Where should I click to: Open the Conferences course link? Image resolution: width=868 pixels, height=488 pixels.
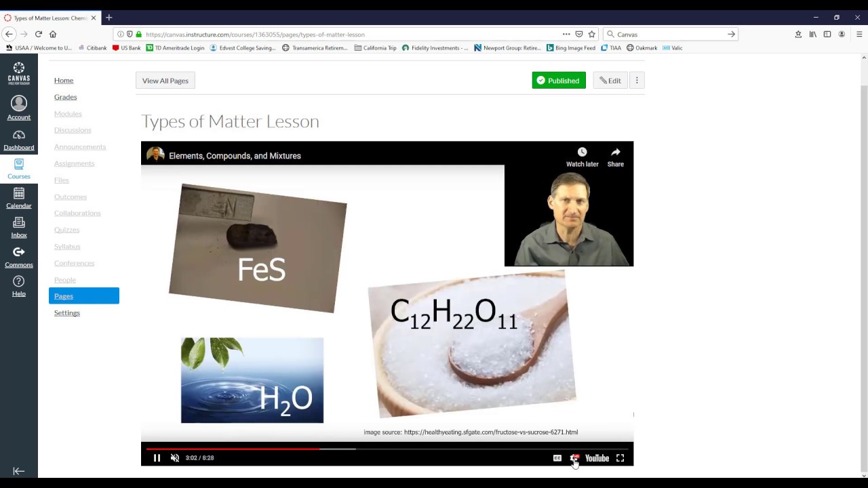pyautogui.click(x=75, y=263)
